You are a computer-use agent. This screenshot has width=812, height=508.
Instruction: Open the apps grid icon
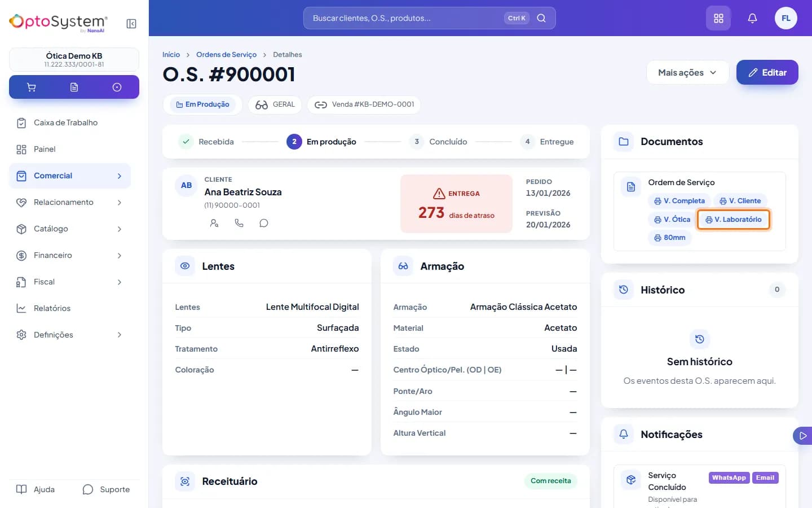pos(718,18)
